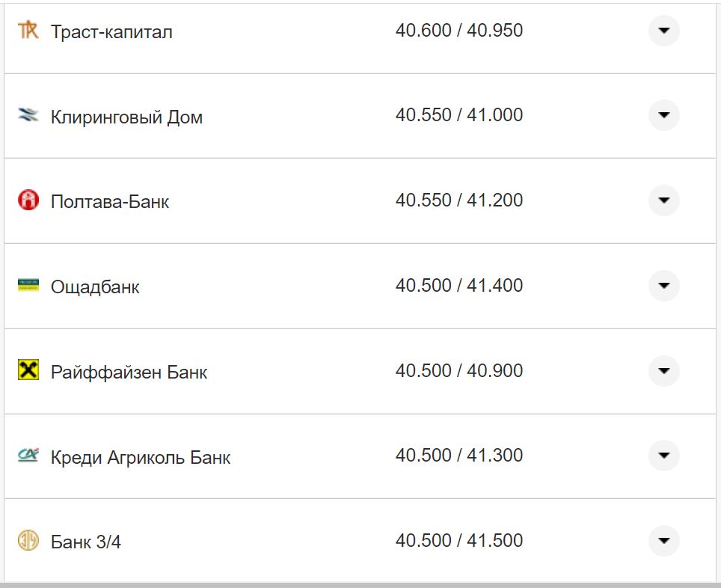Image resolution: width=721 pixels, height=588 pixels.
Task: Click the Райффайзен Банк name text
Action: point(128,371)
